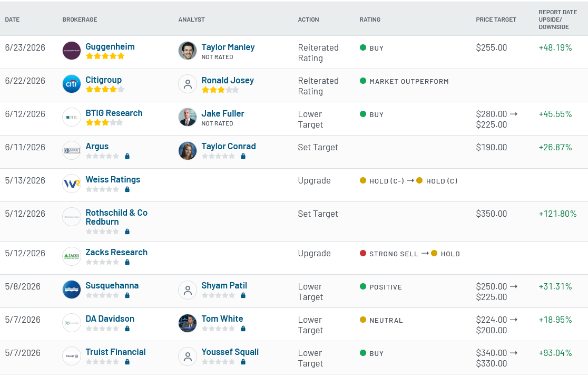Click the DA Davidson logo icon
This screenshot has width=588, height=376.
(72, 323)
